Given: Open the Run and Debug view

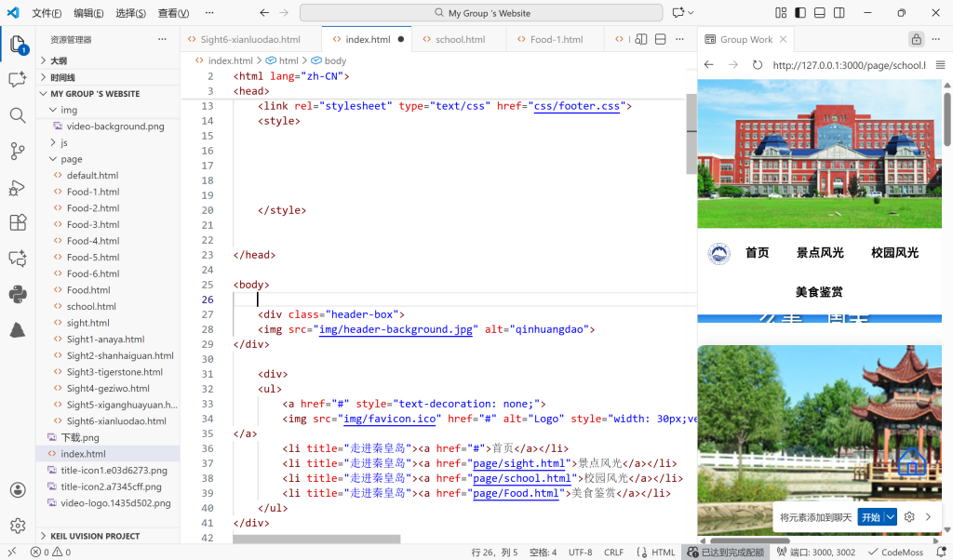Looking at the screenshot, I should [18, 187].
